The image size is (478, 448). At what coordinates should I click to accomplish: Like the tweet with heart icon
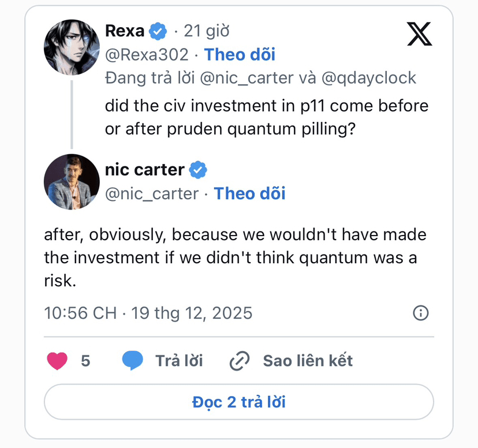pos(57,361)
